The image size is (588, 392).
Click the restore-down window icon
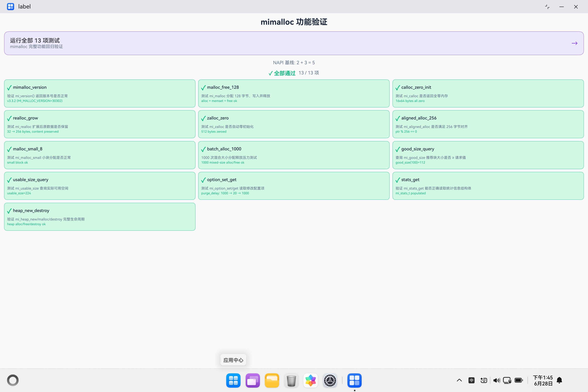click(547, 7)
